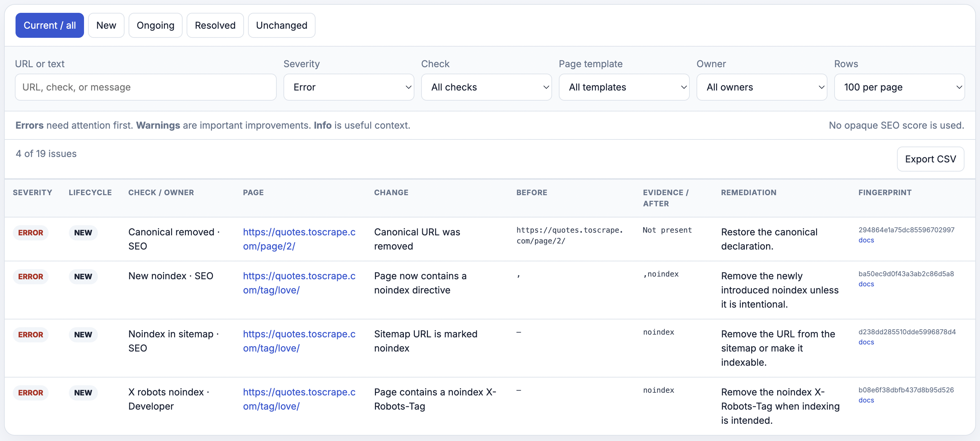Open the page/2/ URL in the Canonical removed row
This screenshot has height=441, width=980.
click(x=299, y=239)
